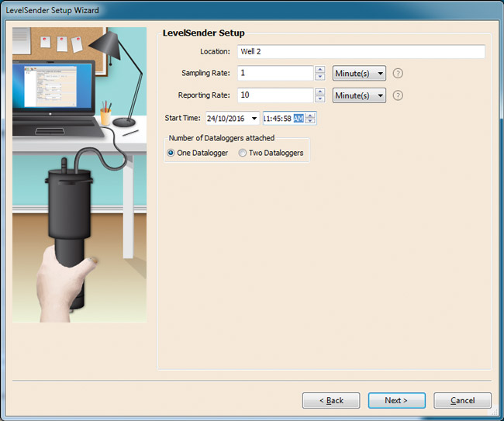Focus the Sampling Rate value field
The height and width of the screenshot is (421, 504).
tap(274, 74)
